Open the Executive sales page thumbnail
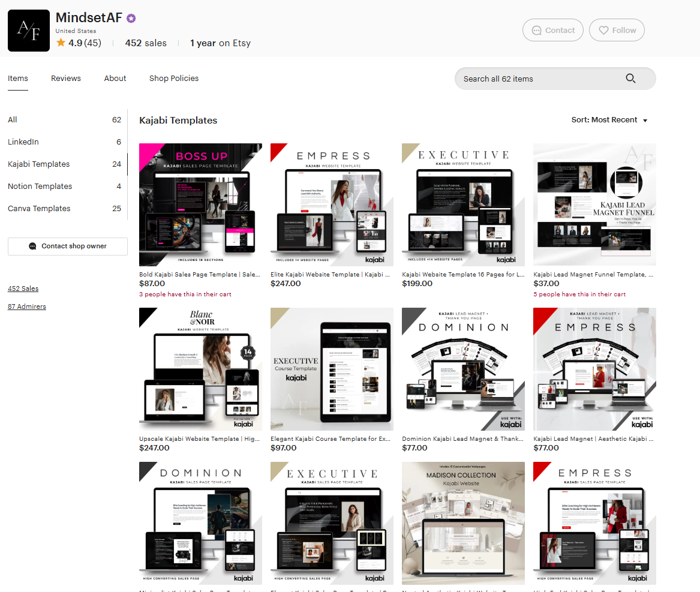This screenshot has height=592, width=700. (x=332, y=523)
